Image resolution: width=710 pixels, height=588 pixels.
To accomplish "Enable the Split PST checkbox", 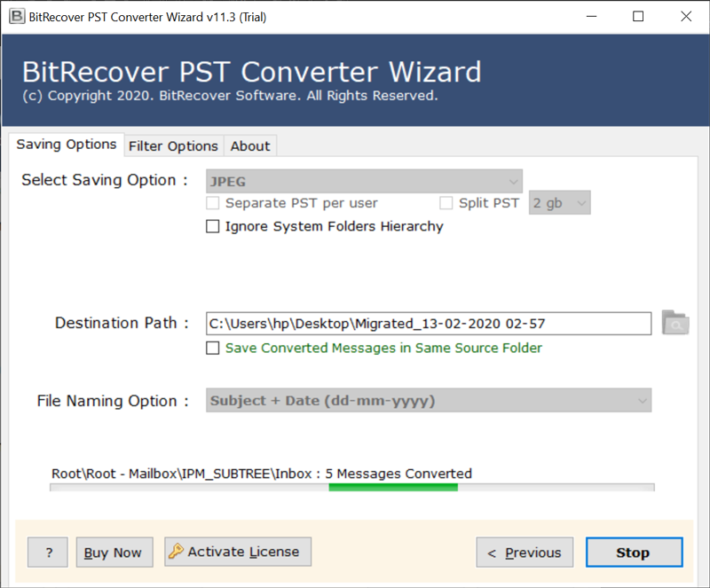I will pos(446,203).
